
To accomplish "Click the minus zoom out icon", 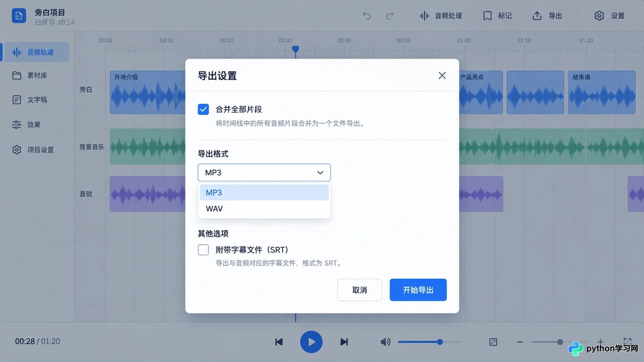I will tap(520, 342).
